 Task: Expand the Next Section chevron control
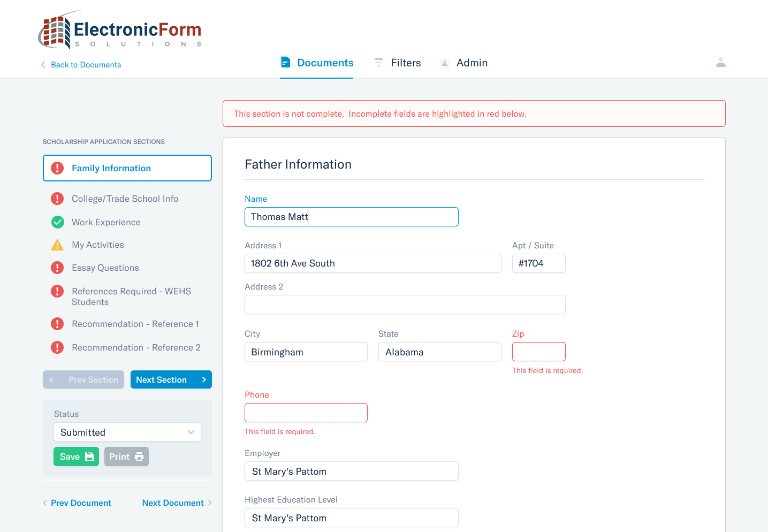(204, 379)
